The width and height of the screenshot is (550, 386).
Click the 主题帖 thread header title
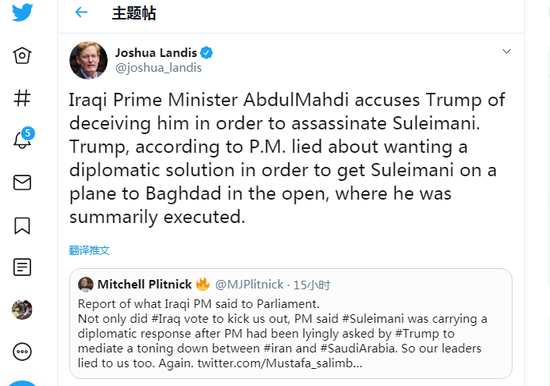(134, 13)
